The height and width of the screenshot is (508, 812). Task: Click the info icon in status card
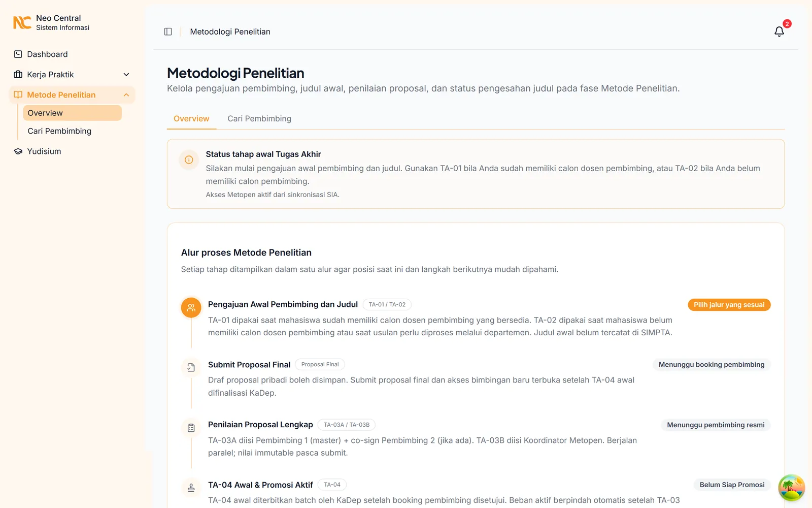(189, 160)
